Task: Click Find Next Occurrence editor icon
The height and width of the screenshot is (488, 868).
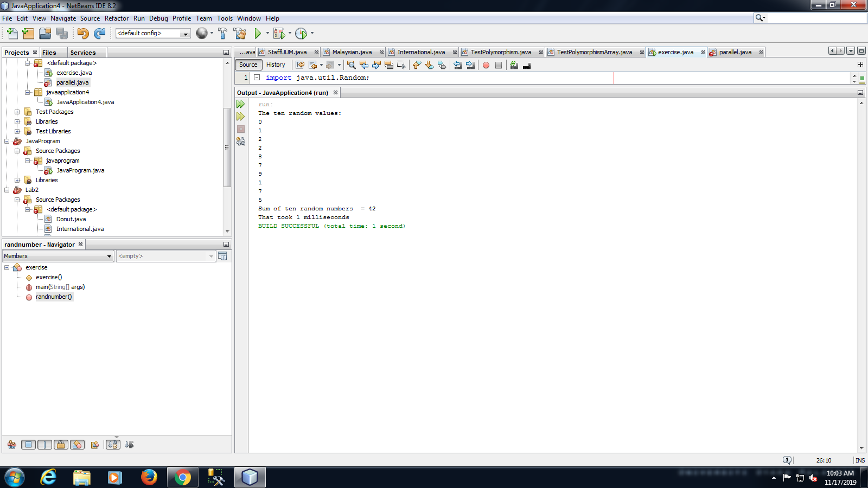Action: pos(376,65)
